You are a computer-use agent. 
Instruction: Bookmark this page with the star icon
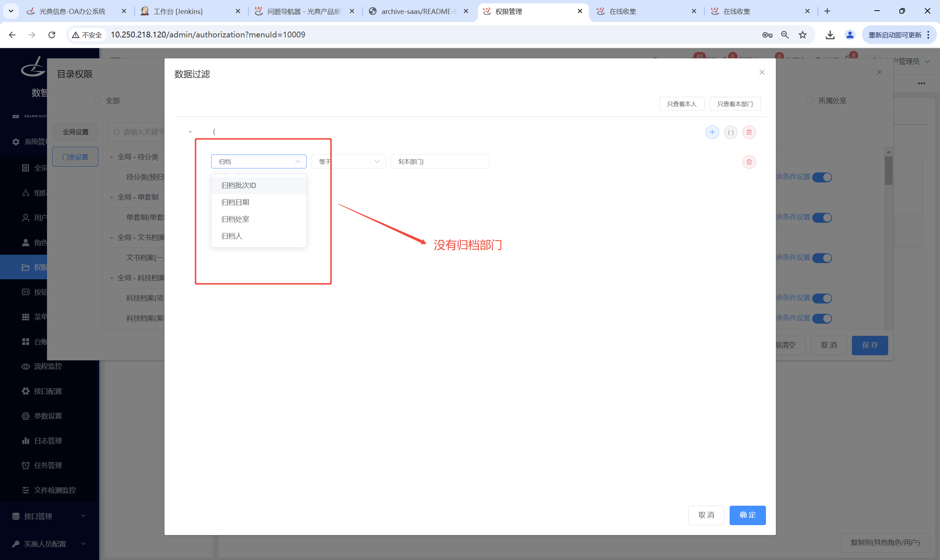(803, 35)
